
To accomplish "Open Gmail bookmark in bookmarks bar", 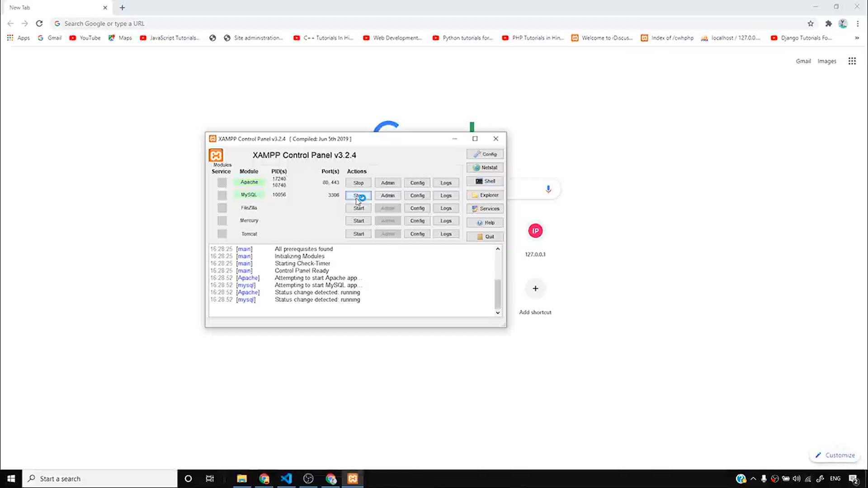I will point(50,38).
